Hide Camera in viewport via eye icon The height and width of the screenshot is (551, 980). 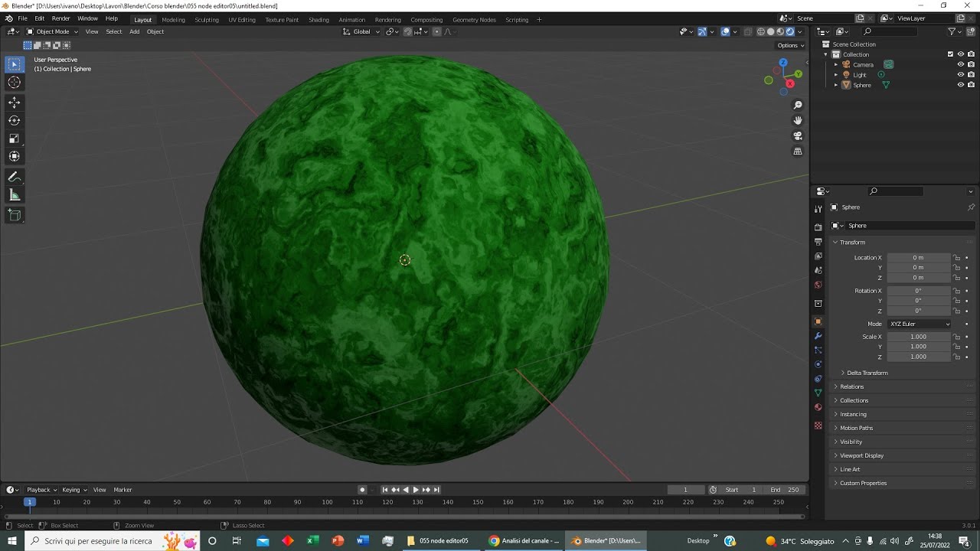[961, 64]
